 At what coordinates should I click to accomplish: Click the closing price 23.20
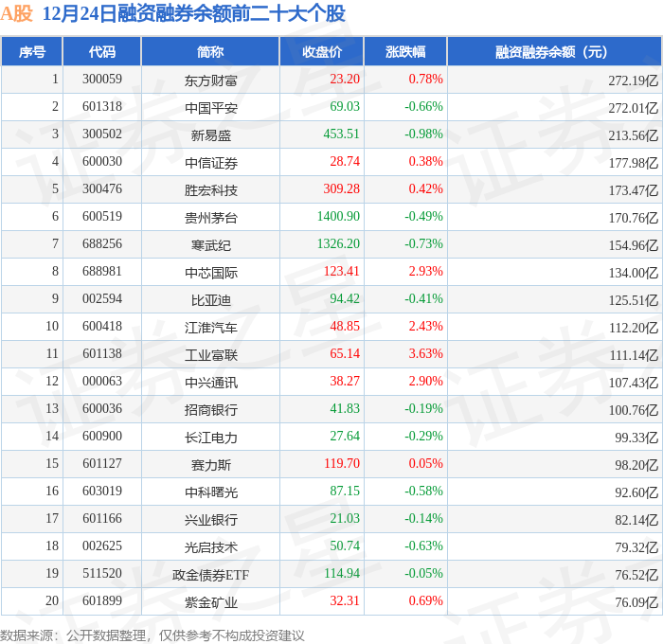(345, 79)
